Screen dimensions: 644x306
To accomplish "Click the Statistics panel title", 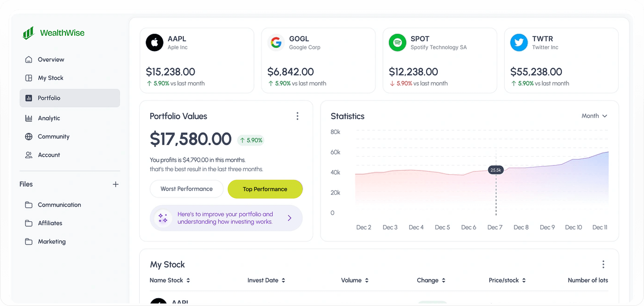I will pyautogui.click(x=347, y=116).
